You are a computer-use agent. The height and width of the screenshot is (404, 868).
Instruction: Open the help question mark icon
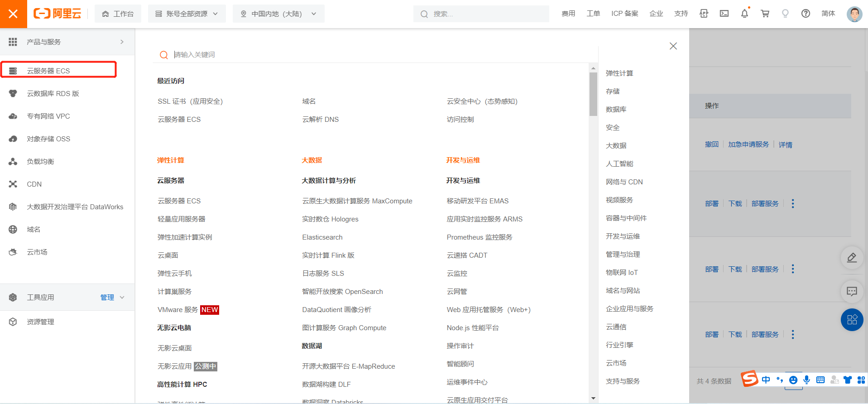(x=806, y=14)
